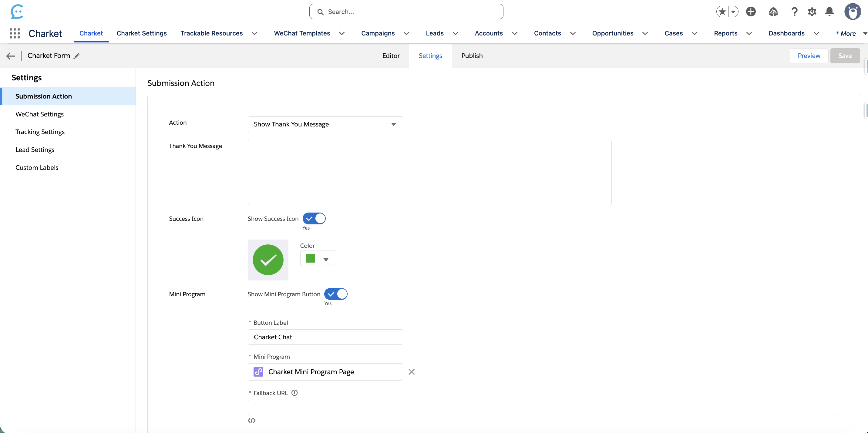Screen dimensions: 868x433
Task: Expand the WeChat Templates menu chevron
Action: coord(342,33)
